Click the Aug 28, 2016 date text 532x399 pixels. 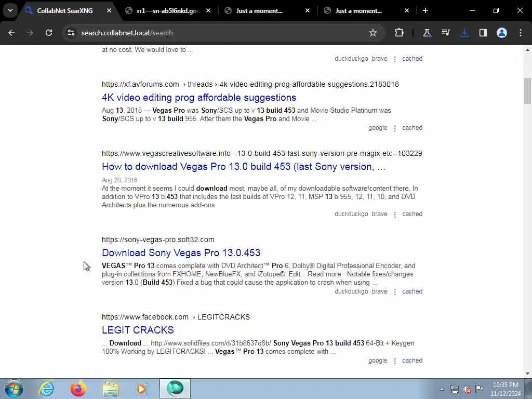click(x=119, y=180)
